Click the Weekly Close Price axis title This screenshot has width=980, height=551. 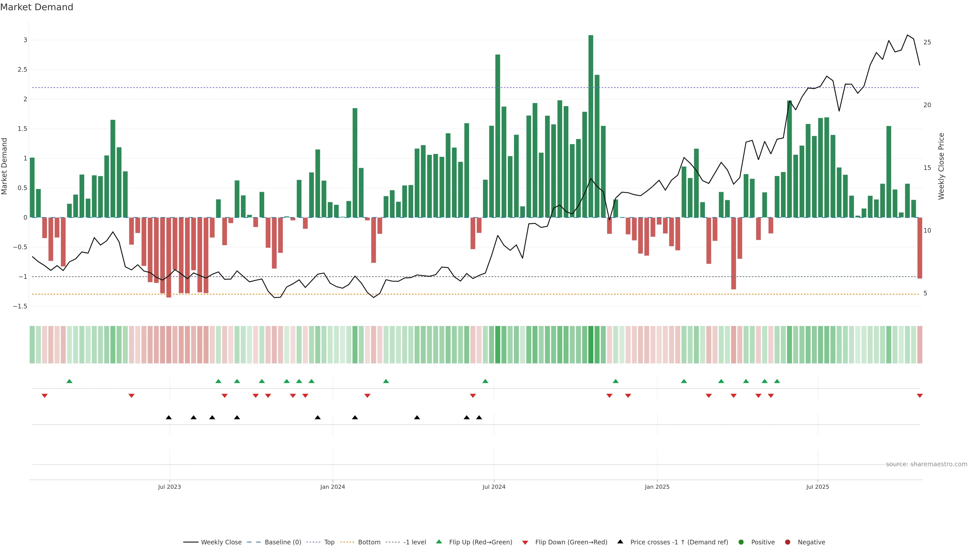(941, 166)
